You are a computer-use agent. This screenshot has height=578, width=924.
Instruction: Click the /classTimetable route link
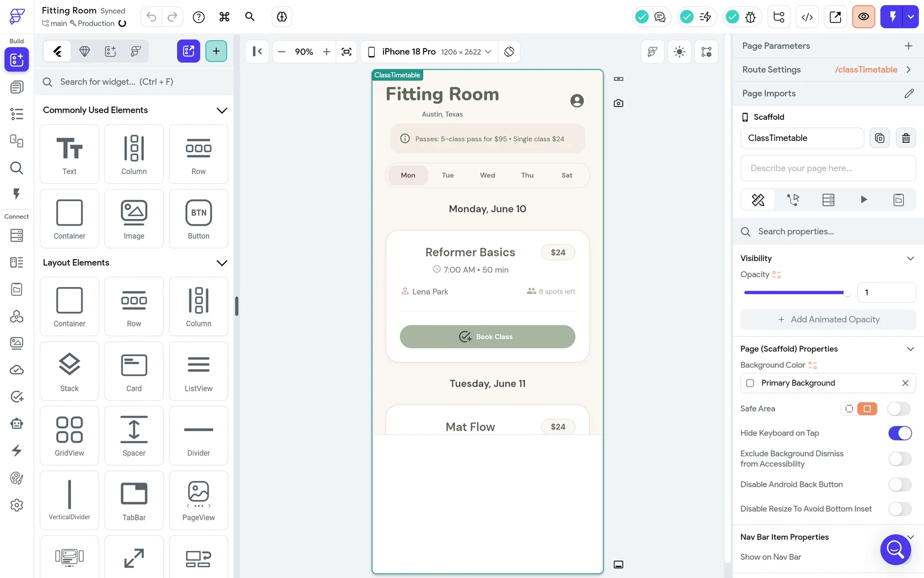(866, 69)
